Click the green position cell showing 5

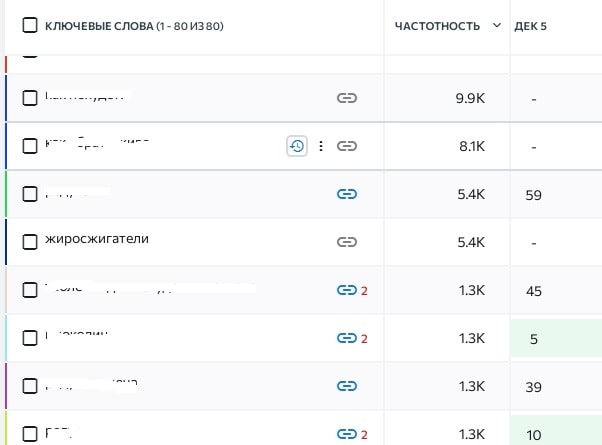coord(556,338)
